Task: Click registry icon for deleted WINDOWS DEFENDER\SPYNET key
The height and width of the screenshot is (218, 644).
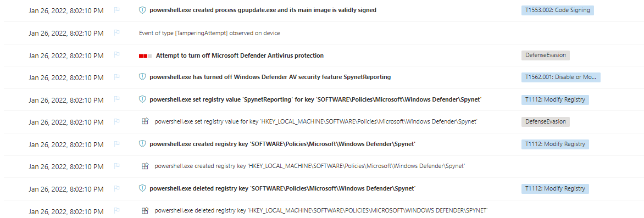Action: [145, 210]
